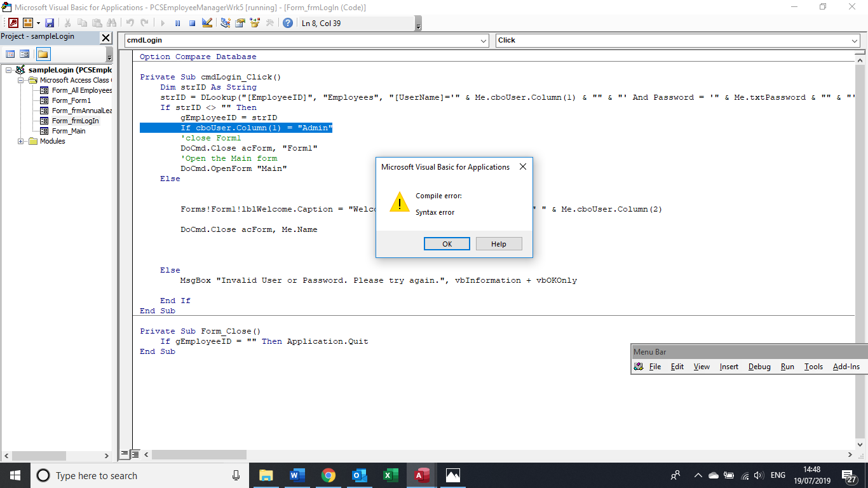This screenshot has height=488, width=868.
Task: Collapse the sampleLogin project node
Action: [x=9, y=70]
